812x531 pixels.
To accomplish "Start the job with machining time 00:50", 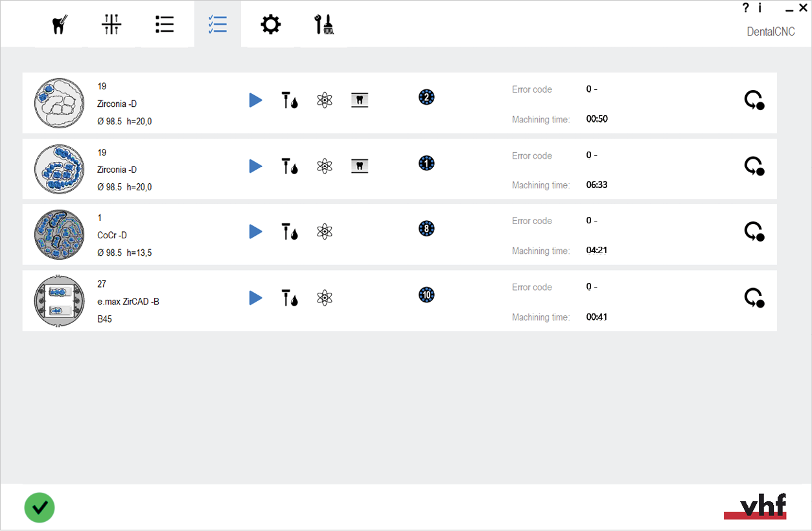I will [x=256, y=100].
